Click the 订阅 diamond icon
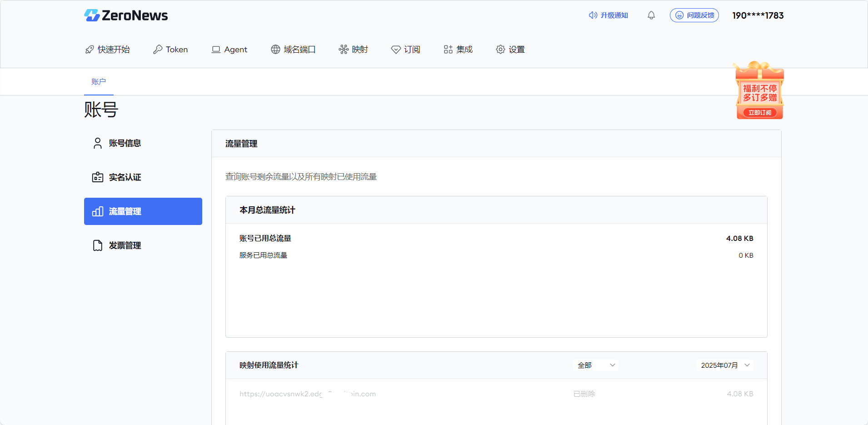 click(396, 50)
